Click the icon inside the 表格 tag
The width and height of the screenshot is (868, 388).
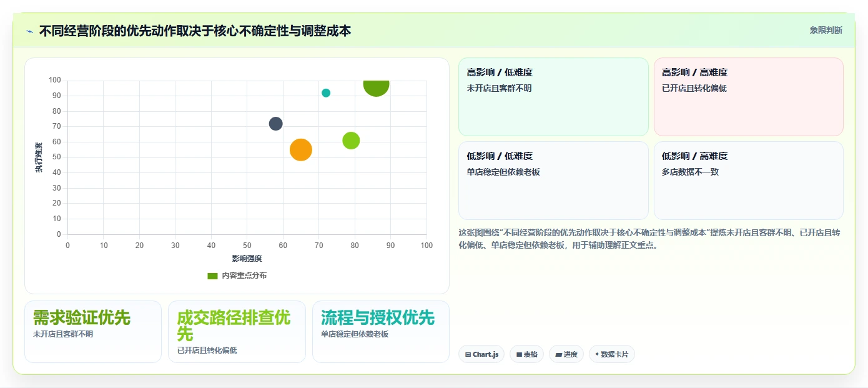519,354
